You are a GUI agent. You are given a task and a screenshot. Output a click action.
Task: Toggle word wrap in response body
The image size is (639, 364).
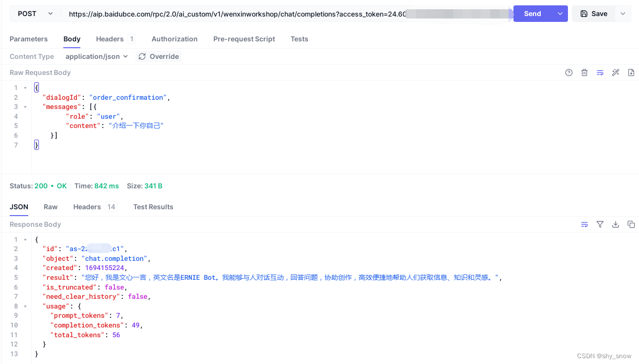click(584, 224)
